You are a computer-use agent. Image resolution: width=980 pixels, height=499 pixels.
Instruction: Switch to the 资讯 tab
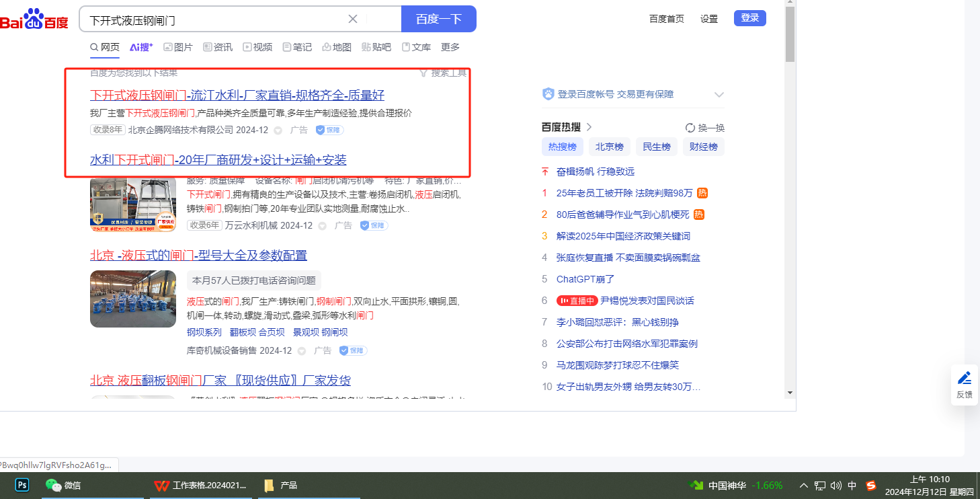click(x=218, y=47)
